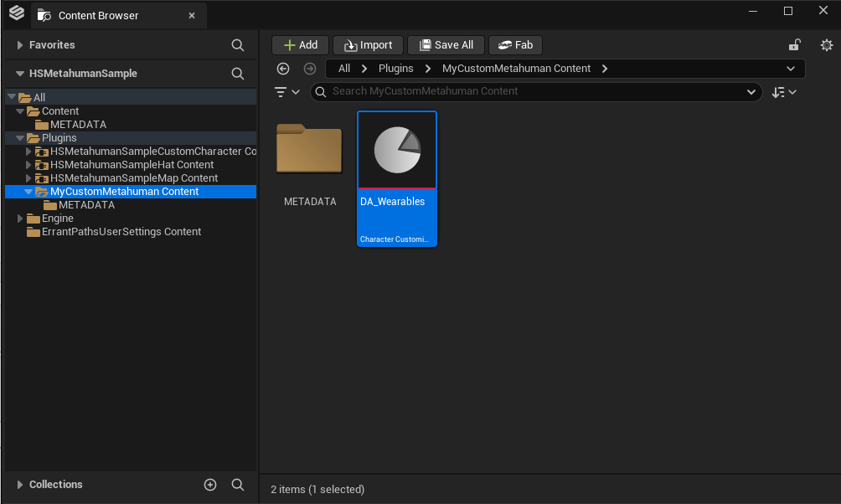This screenshot has width=841, height=504.
Task: Select ErrantPathsUserSettings Content folder
Action: (x=121, y=232)
